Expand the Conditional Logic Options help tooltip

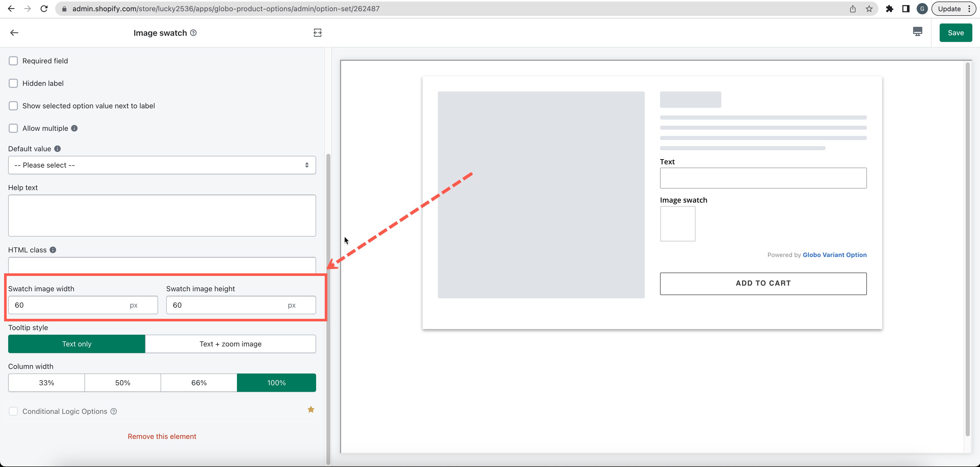click(x=113, y=411)
